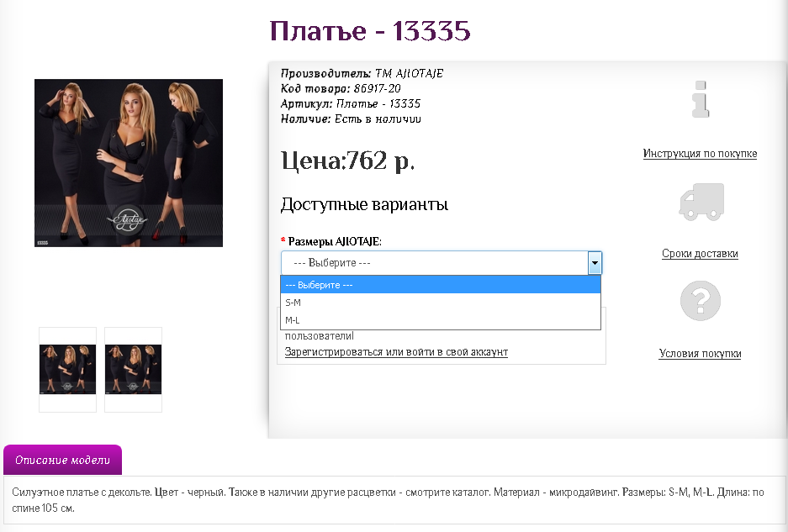Click the manufacturer name 'TM AJIOTAJE'
The height and width of the screenshot is (532, 788).
tap(409, 74)
